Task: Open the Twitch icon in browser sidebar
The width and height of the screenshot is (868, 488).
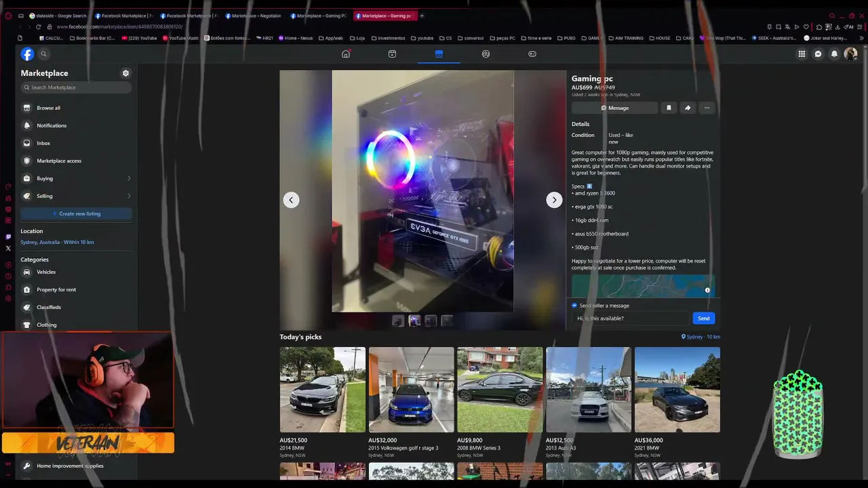Action: pyautogui.click(x=8, y=237)
